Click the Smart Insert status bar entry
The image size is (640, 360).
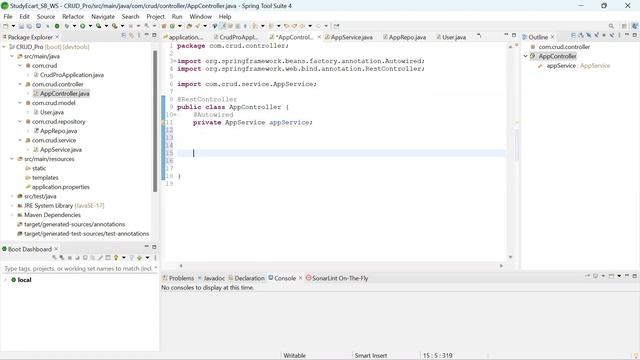[371, 356]
